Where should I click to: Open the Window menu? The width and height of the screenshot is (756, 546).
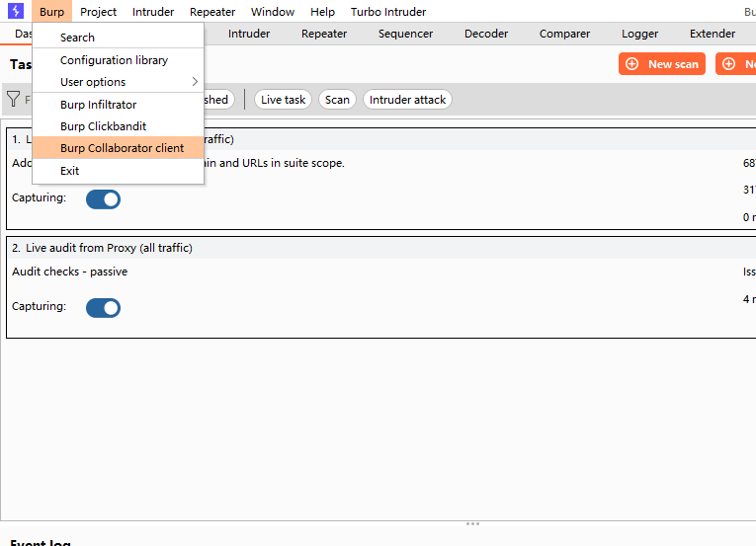[x=273, y=12]
